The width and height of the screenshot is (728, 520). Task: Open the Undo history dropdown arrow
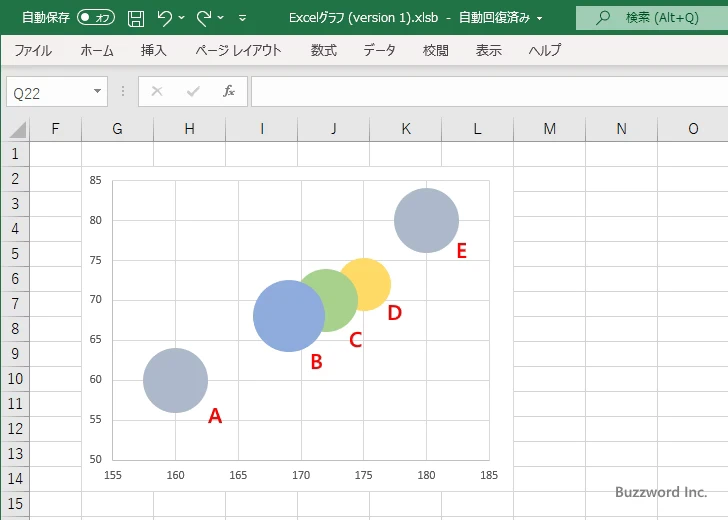[182, 18]
